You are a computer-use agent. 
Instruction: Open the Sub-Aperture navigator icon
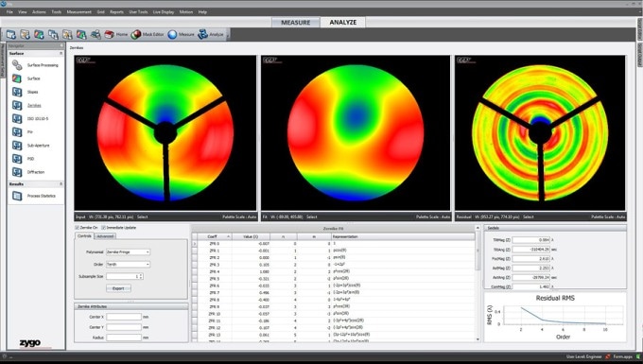coord(17,145)
